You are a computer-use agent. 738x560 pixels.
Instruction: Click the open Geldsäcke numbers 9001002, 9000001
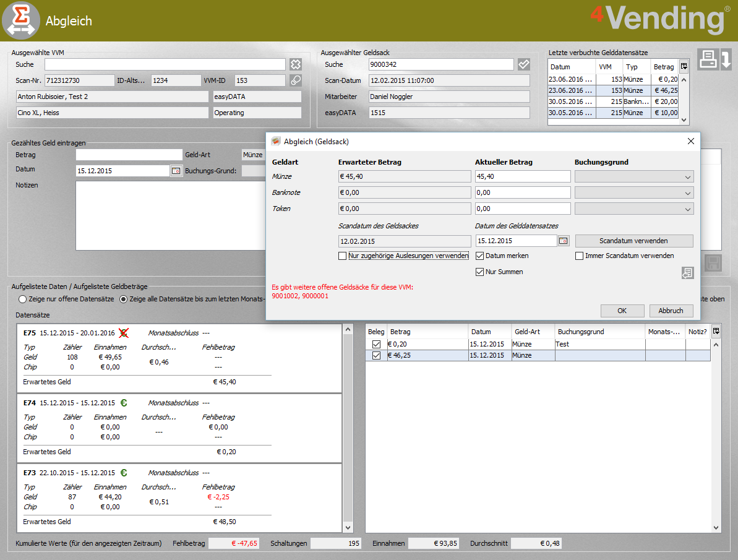pyautogui.click(x=300, y=296)
